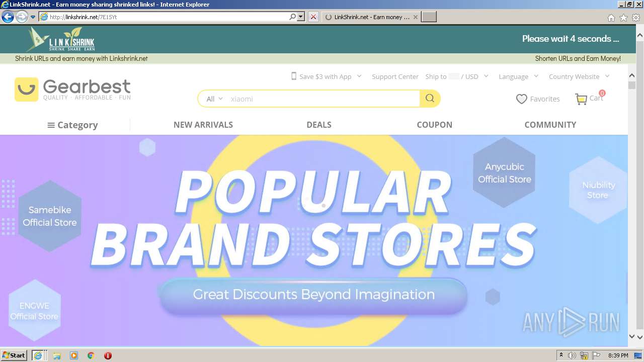
Task: Open the File Explorer taskbar icon
Action: pyautogui.click(x=57, y=355)
